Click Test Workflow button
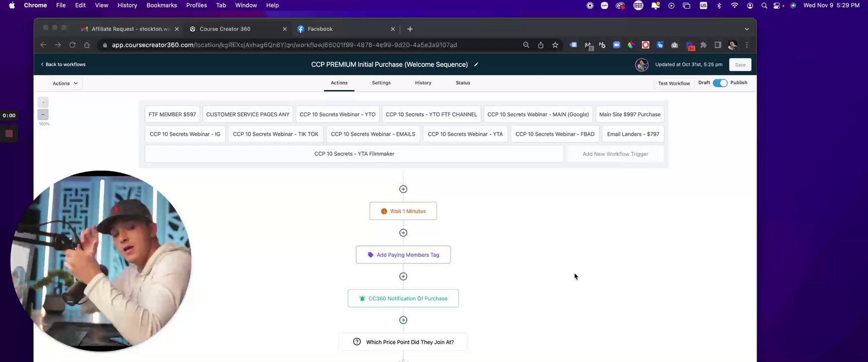The width and height of the screenshot is (868, 362). click(x=674, y=83)
